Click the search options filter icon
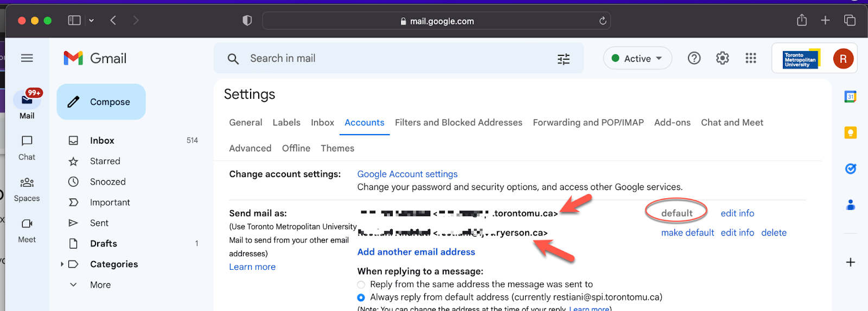The height and width of the screenshot is (311, 868). click(x=564, y=59)
